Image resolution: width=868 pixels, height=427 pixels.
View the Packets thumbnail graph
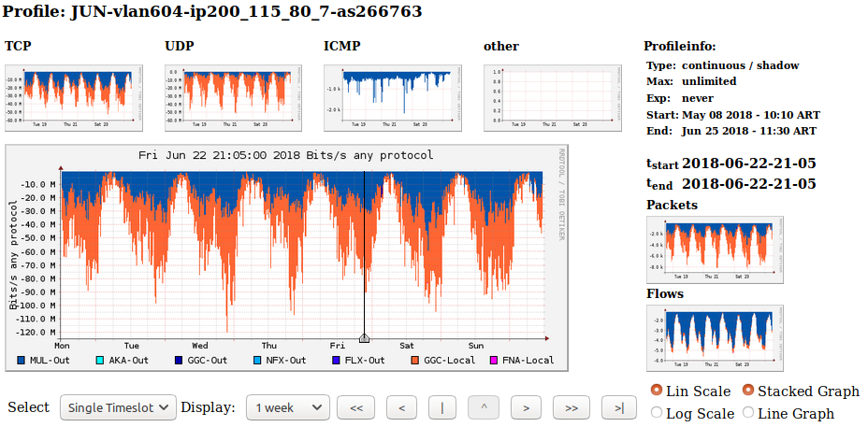(x=716, y=249)
